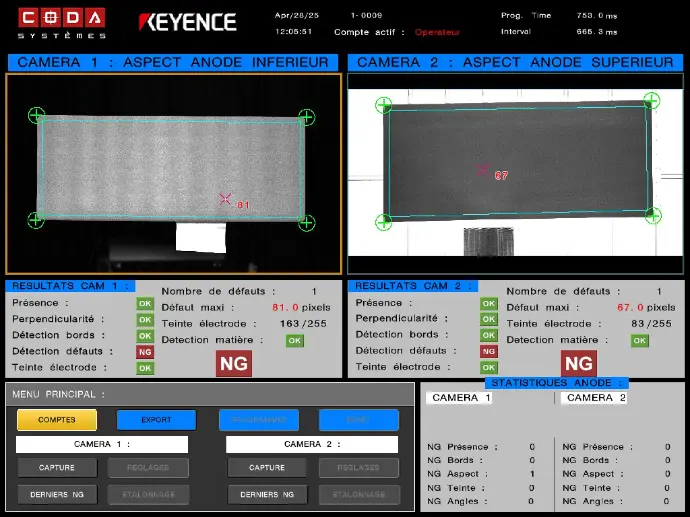
Task: Click the STATISTIQUES ANODE title bar
Action: coord(557,383)
